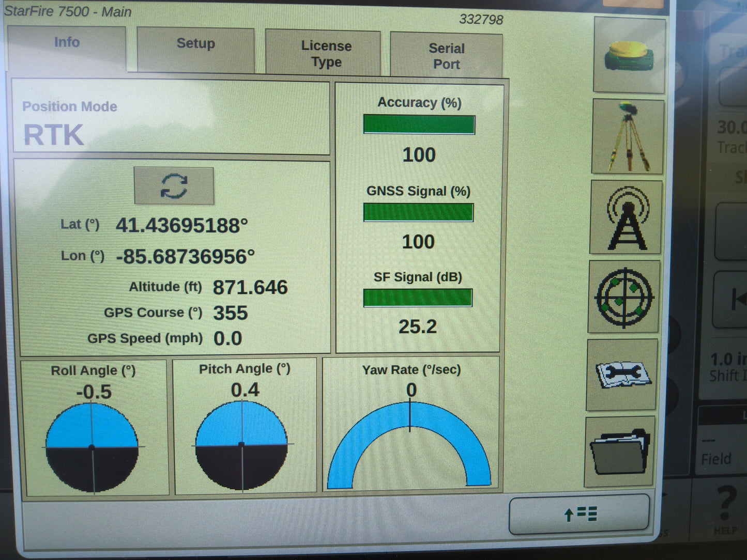Select SF Signal reading 25.2

(418, 326)
